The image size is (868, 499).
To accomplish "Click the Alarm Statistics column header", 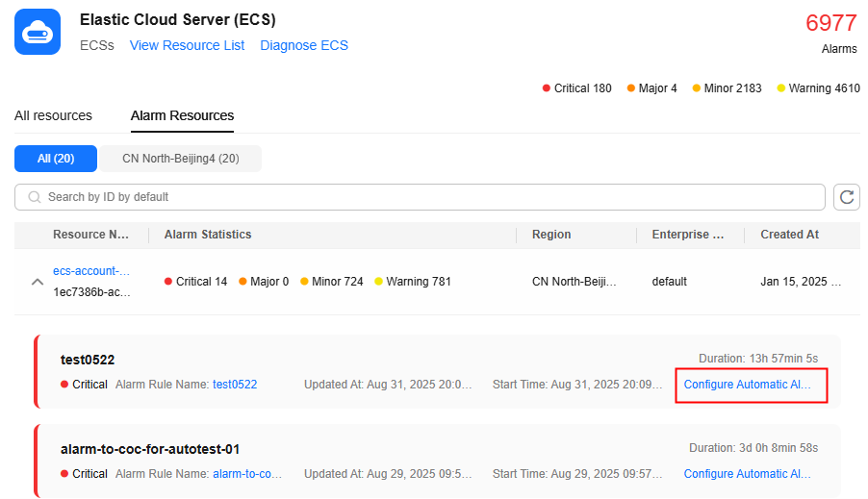I will pos(208,235).
